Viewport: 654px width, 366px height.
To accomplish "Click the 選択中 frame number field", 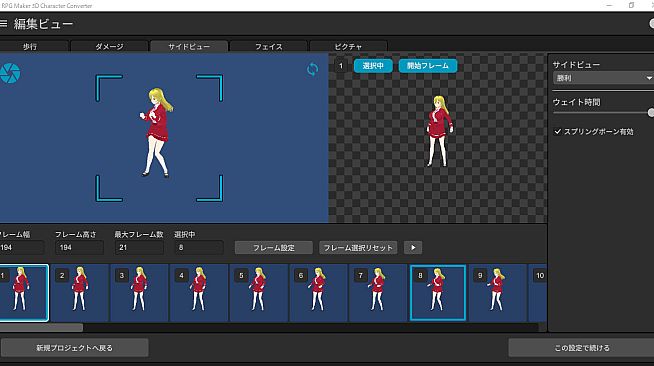I will coord(199,248).
